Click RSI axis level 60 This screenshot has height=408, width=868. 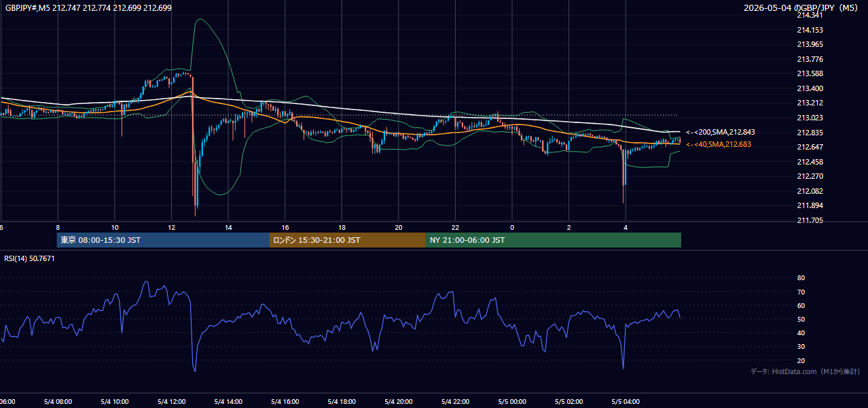coord(801,305)
